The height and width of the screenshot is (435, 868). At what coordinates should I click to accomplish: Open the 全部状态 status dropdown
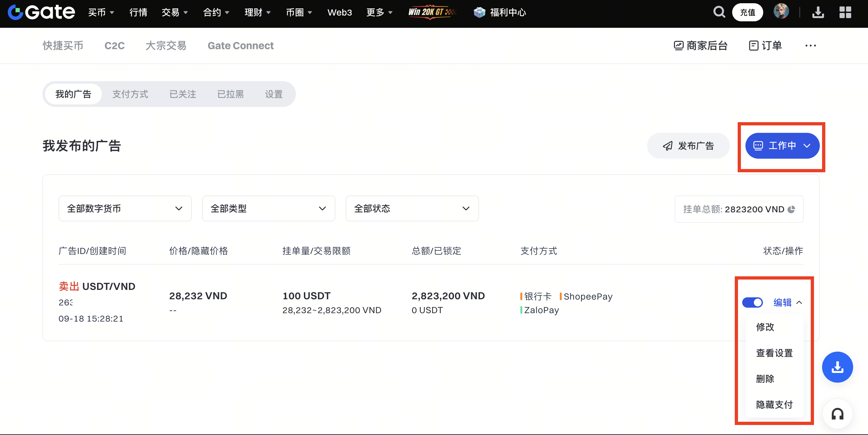(412, 208)
